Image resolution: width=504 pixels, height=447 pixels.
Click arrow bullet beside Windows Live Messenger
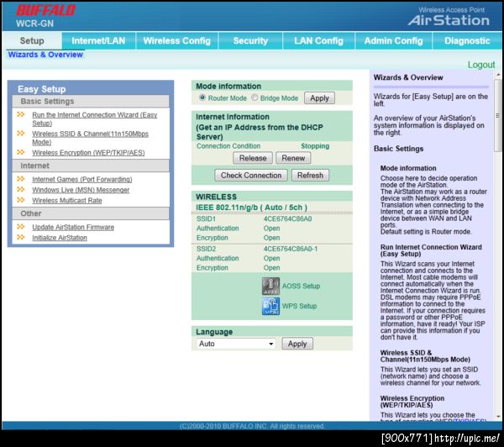tap(21, 189)
